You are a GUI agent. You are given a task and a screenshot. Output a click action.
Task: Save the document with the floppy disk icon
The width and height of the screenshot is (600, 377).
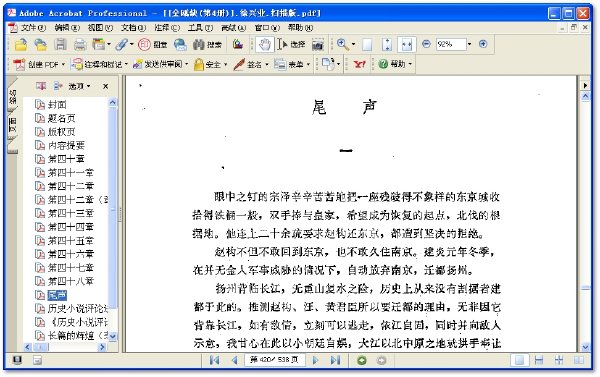(x=60, y=45)
